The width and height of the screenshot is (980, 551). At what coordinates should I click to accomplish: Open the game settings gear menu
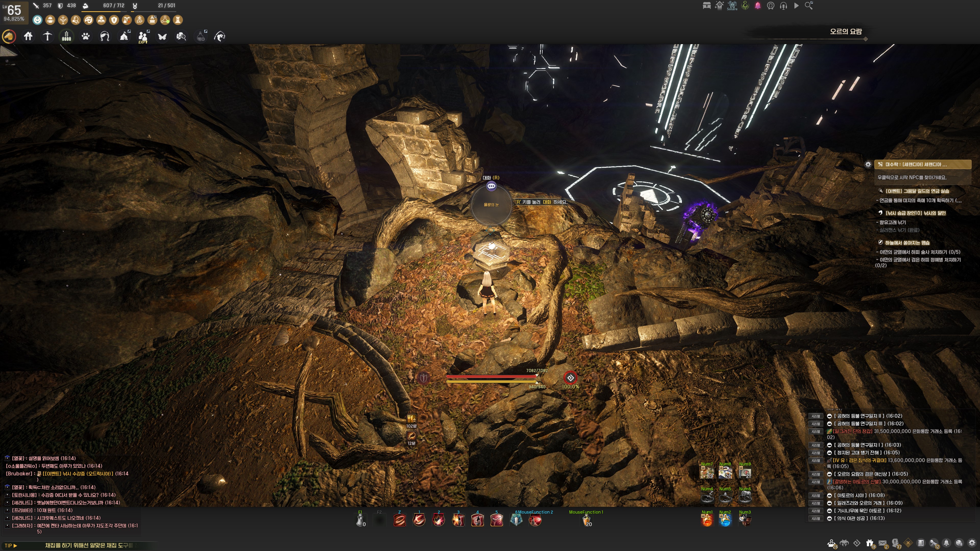coord(972,543)
